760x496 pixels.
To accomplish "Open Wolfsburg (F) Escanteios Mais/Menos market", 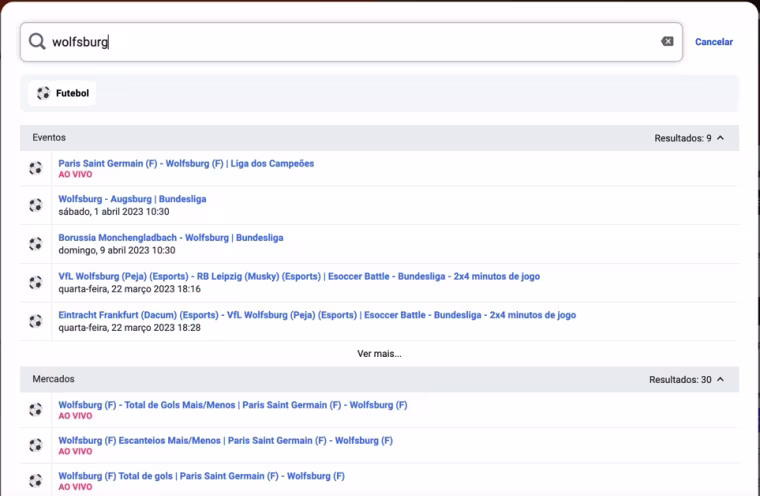I will [x=225, y=440].
